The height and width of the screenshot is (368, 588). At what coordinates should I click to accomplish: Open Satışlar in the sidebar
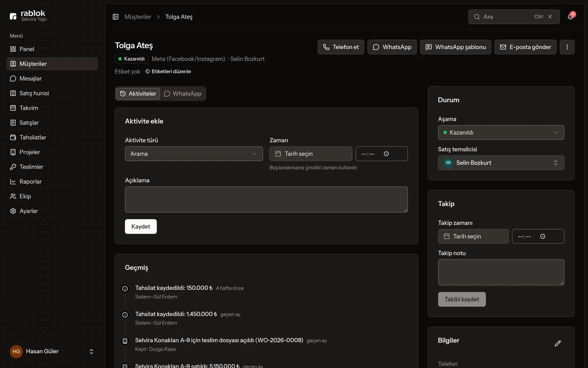point(52,123)
